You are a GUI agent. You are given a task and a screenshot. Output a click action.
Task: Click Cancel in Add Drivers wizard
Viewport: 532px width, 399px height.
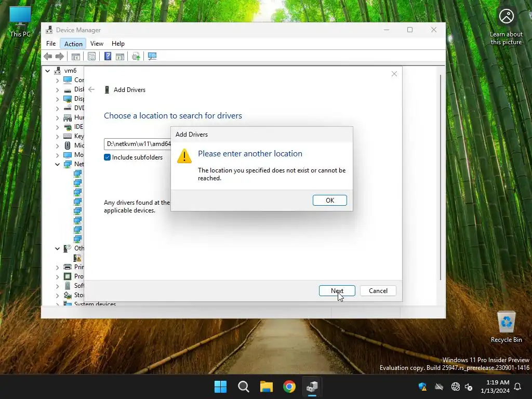(x=378, y=291)
